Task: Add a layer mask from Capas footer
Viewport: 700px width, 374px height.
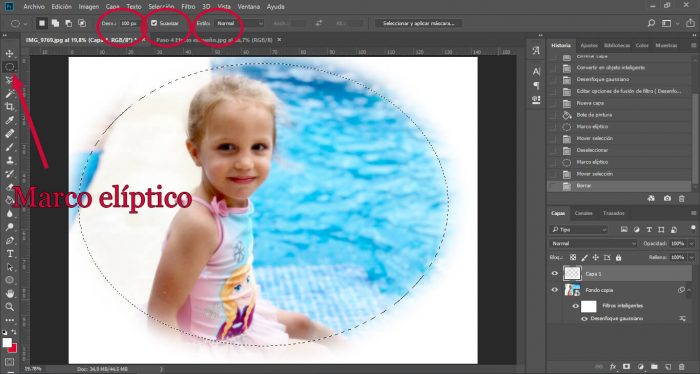Action: click(626, 366)
